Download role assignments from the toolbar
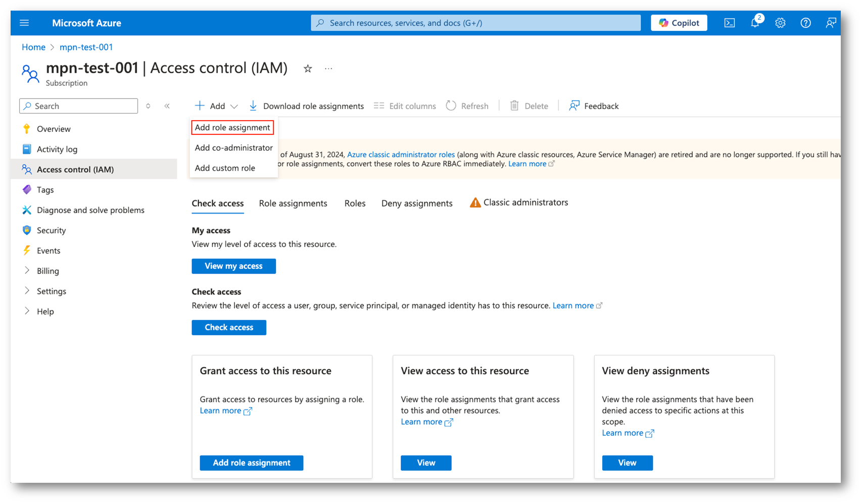 pyautogui.click(x=306, y=106)
